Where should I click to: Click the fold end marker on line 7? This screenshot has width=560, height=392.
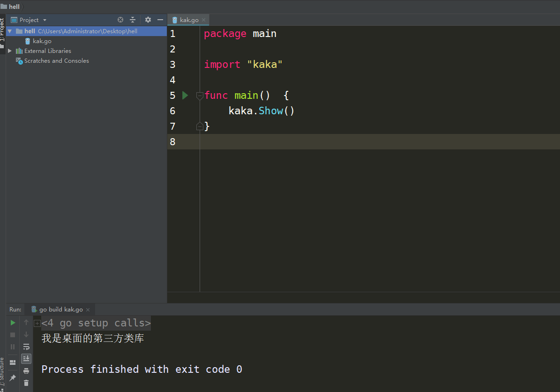pyautogui.click(x=200, y=126)
